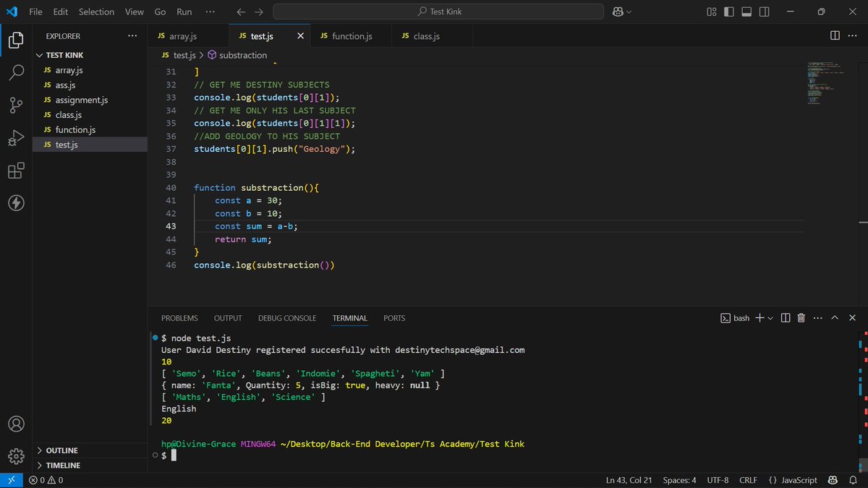Change indentation via Spaces: 4
This screenshot has width=868, height=488.
[679, 480]
